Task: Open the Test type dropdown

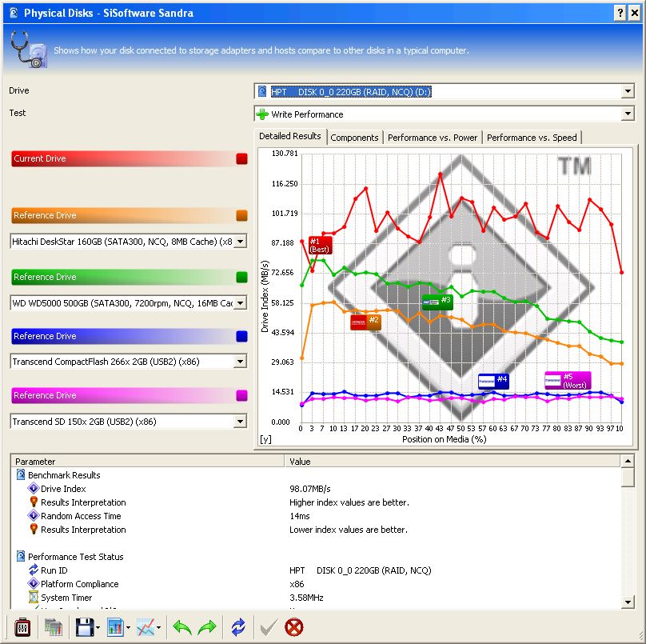Action: pos(628,114)
